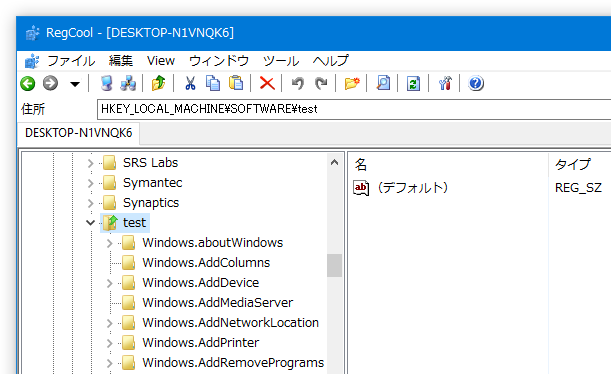The image size is (611, 374).
Task: Click the RegCool icon in the menu bar
Action: click(x=32, y=61)
